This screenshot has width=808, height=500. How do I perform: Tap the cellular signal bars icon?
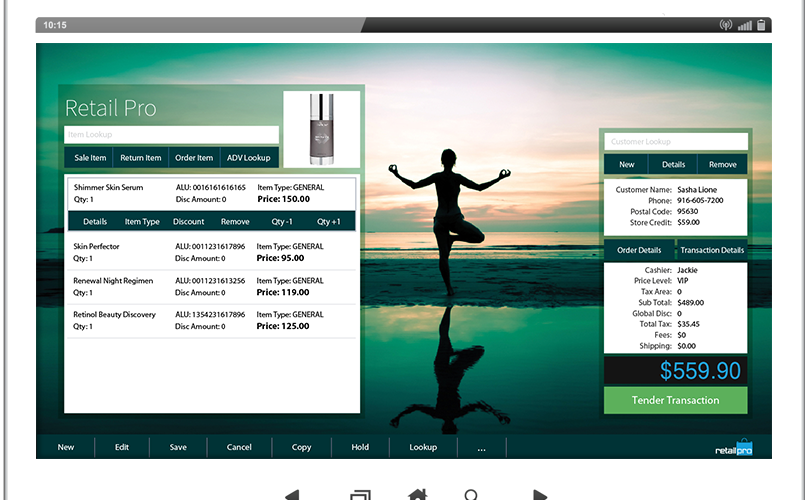point(745,25)
